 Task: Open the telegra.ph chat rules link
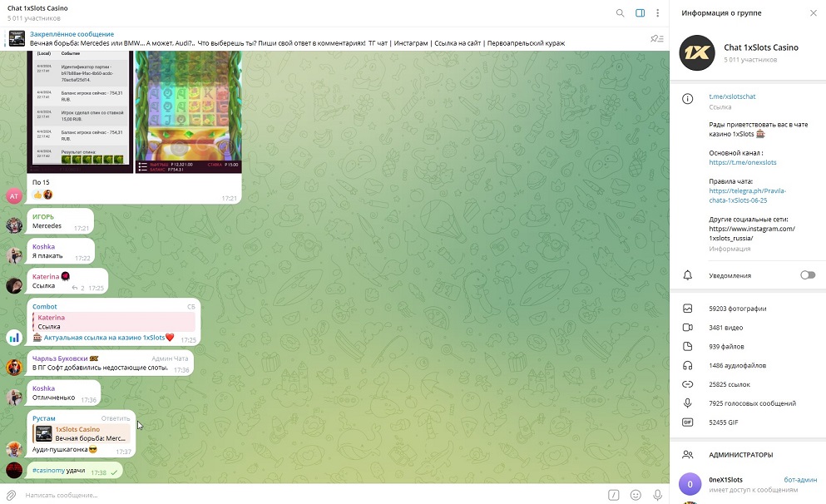tap(748, 195)
